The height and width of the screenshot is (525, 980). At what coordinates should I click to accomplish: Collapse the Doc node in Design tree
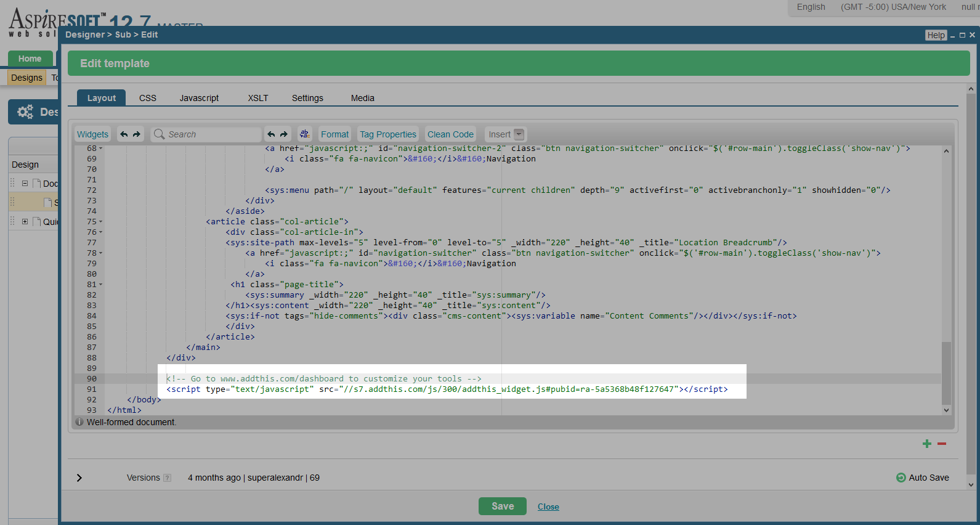tap(25, 184)
